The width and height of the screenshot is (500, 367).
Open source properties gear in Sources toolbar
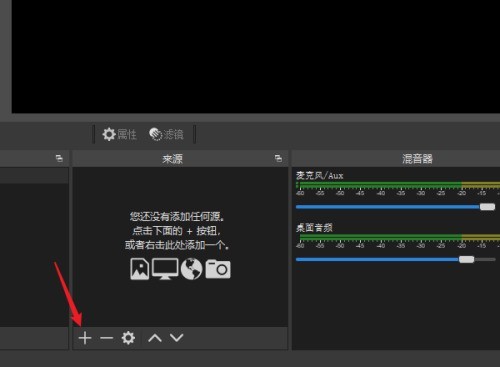[128, 338]
